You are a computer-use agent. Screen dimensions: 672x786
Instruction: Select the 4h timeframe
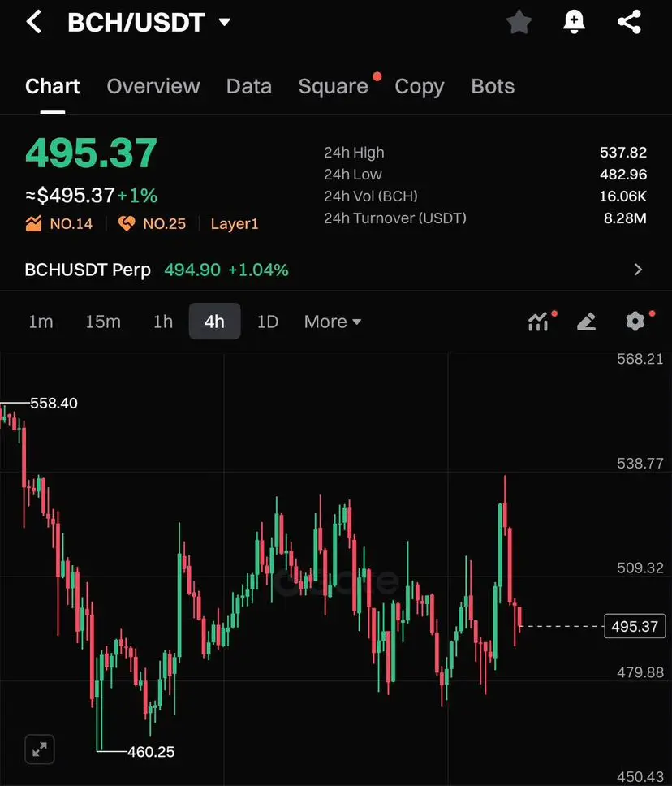[x=214, y=322]
